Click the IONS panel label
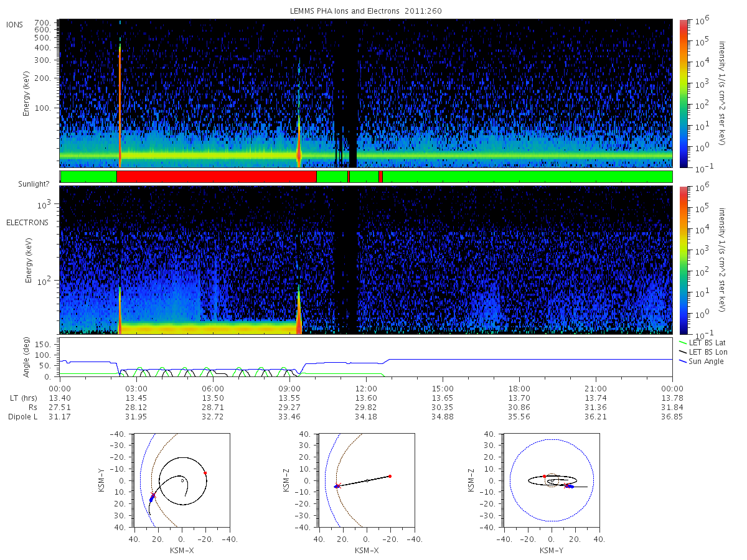This screenshot has height=560, width=747. pyautogui.click(x=15, y=24)
